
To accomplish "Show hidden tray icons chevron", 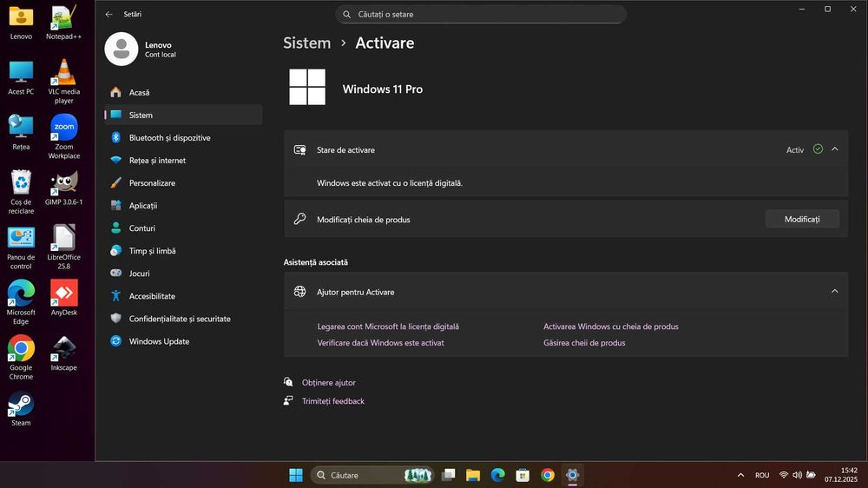I will coord(740,475).
